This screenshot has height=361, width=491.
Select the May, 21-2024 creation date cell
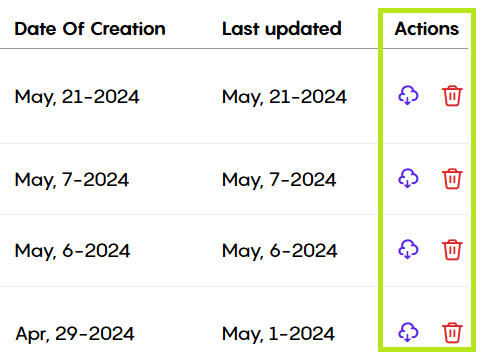point(77,97)
